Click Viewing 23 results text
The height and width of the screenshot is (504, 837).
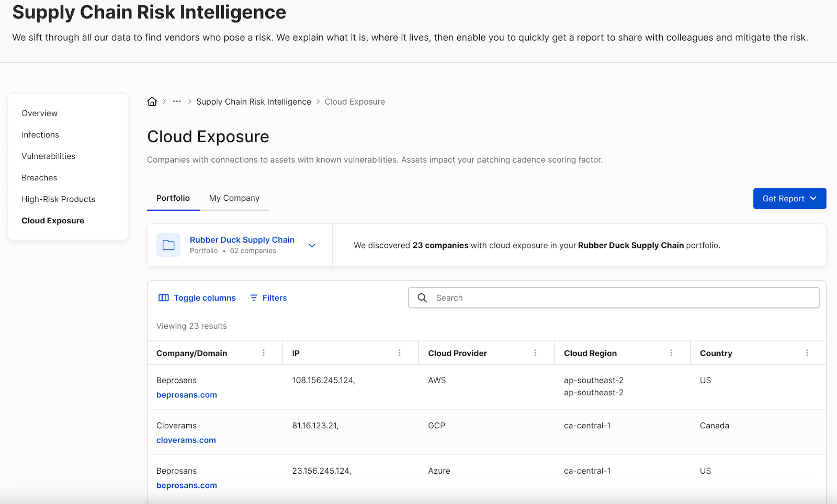(x=191, y=326)
